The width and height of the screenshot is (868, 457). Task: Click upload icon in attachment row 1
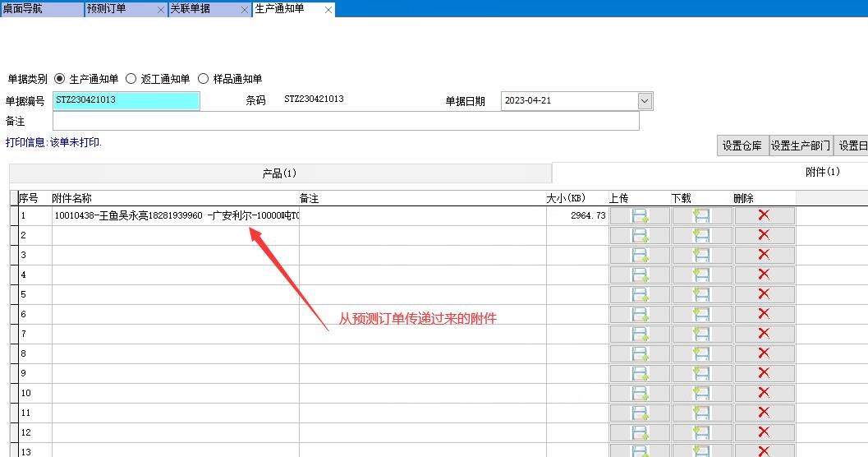click(x=639, y=215)
